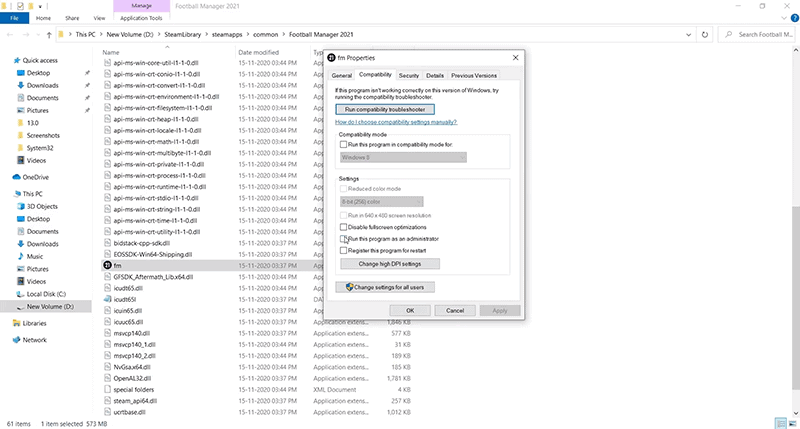
Task: Sort by the Name column header
Action: [111, 52]
